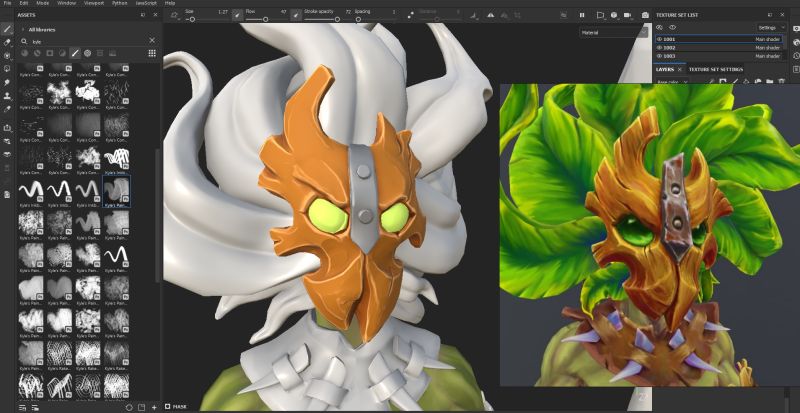Select the Paint brush tool in left toolbar

pos(7,29)
